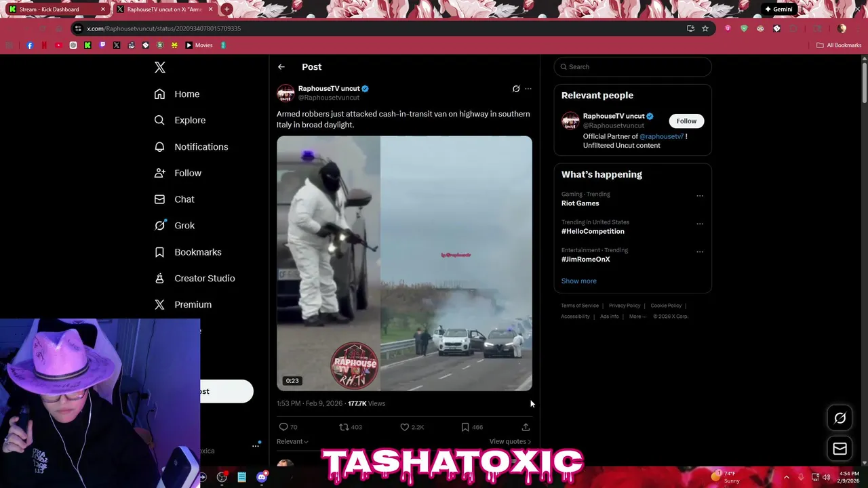The width and height of the screenshot is (868, 488).
Task: Open the All Bookmarks folder
Action: 839,45
